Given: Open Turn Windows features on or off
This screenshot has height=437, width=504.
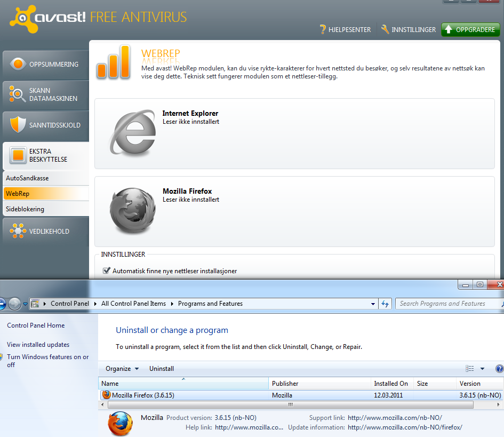Looking at the screenshot, I should [47, 361].
